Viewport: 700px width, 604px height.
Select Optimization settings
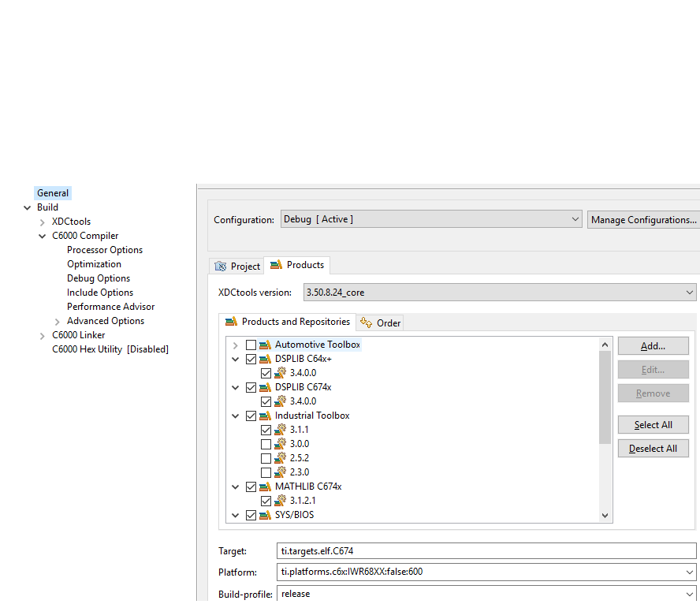tap(94, 264)
